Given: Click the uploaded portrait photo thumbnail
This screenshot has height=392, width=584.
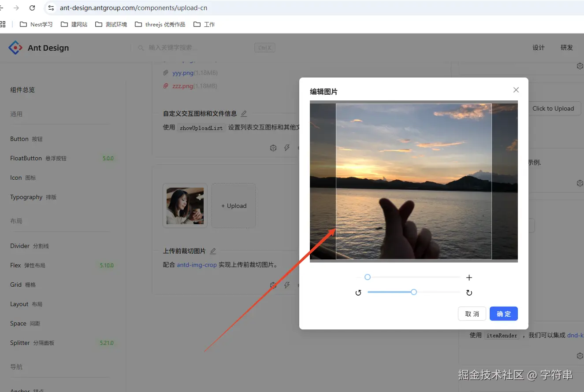Looking at the screenshot, I should [x=185, y=206].
